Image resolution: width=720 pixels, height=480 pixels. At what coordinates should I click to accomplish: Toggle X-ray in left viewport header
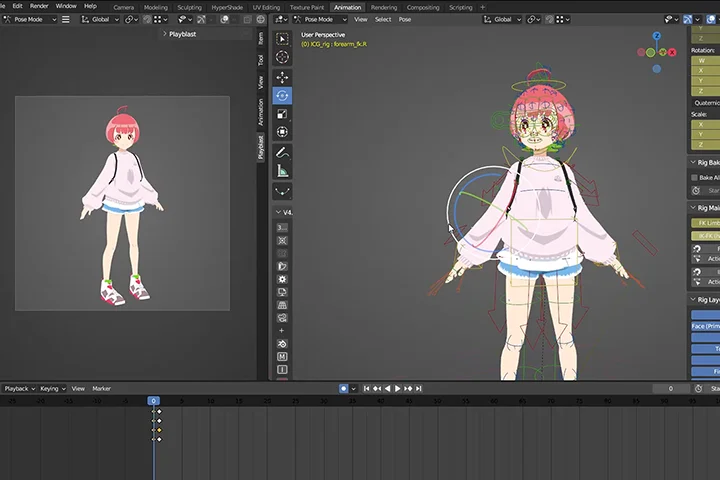(247, 19)
